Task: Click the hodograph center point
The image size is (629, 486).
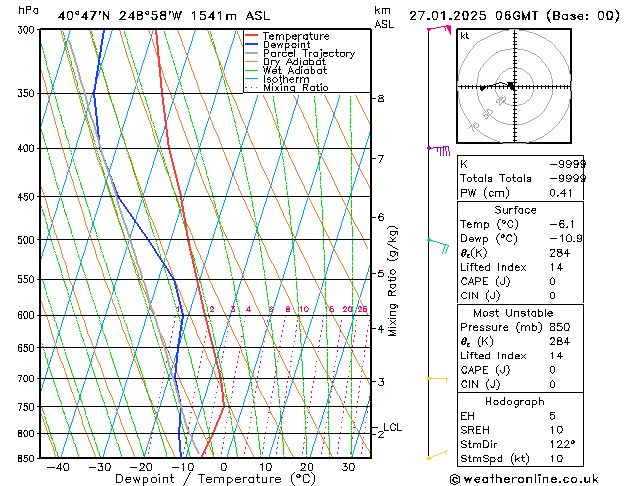Action: 511,87
